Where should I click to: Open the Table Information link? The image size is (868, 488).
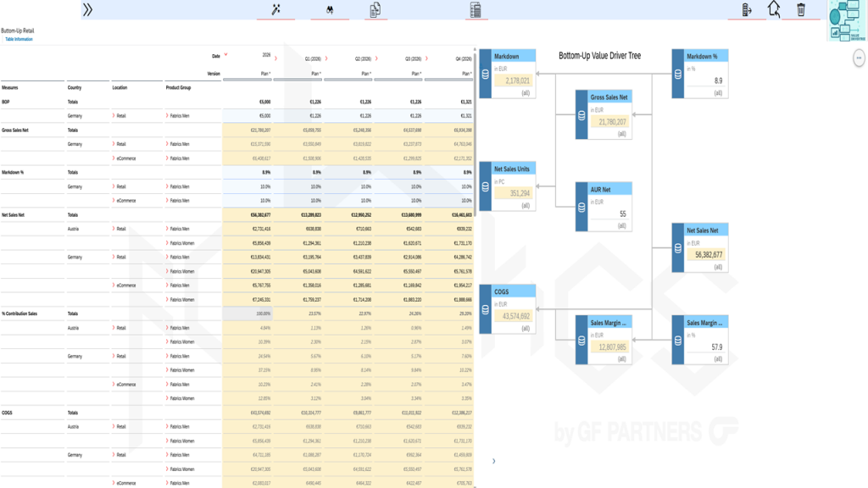19,39
